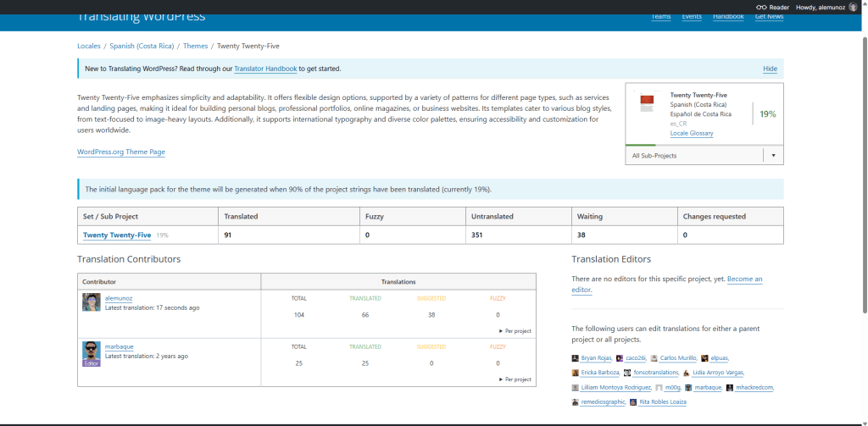
Task: Open the Get News menu item
Action: (x=770, y=17)
